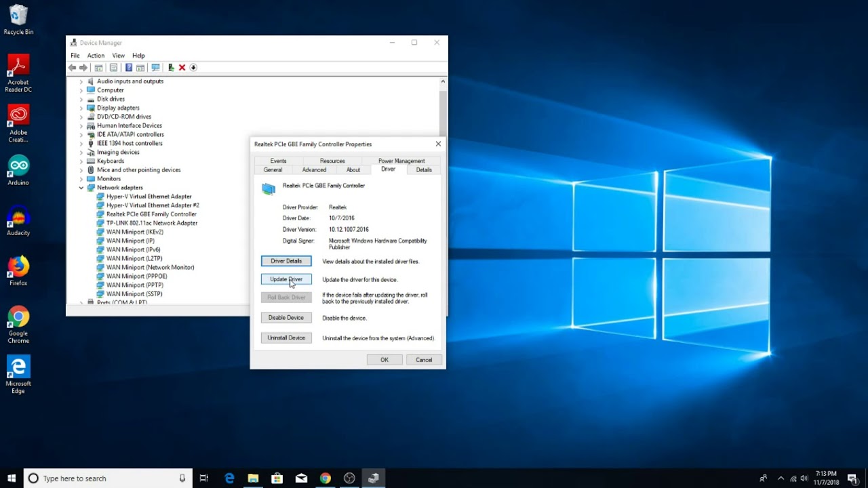
Task: Switch to the Events tab
Action: point(278,161)
